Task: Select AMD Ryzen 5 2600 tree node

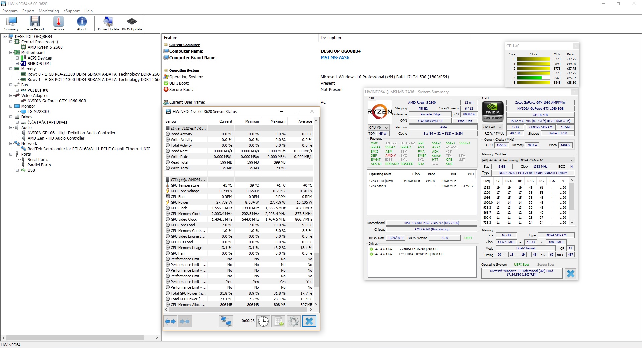Action: (x=45, y=47)
